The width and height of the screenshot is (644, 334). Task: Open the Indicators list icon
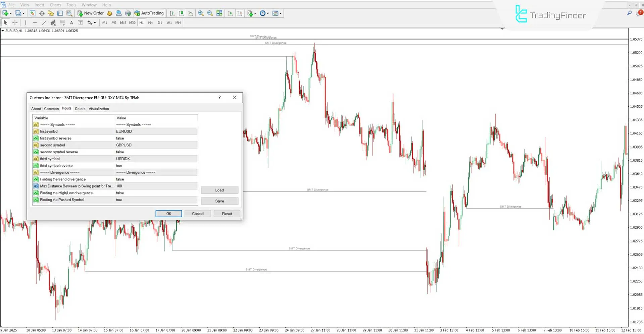tap(250, 13)
